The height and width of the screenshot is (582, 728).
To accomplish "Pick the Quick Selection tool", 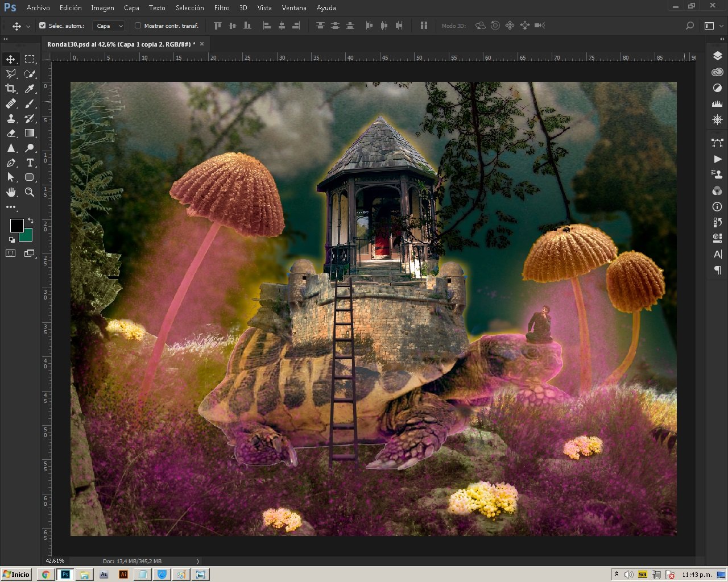I will [30, 74].
